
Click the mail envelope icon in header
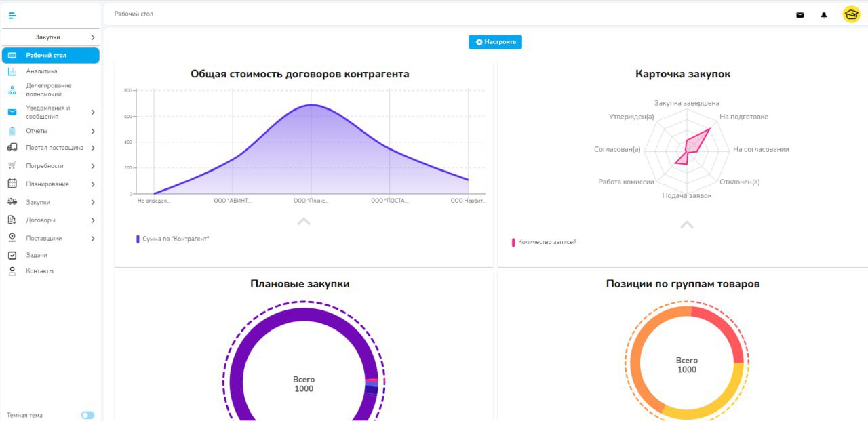click(800, 14)
